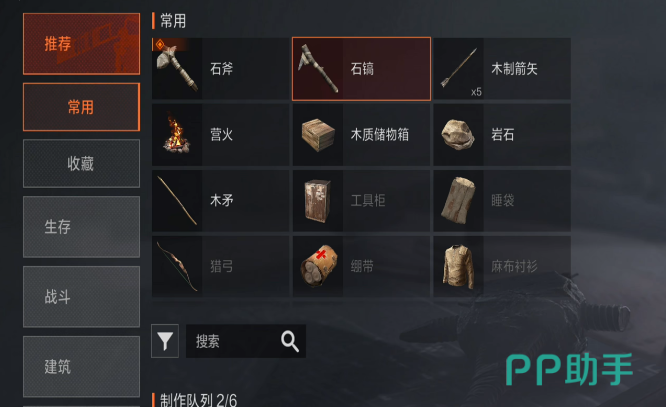Click the search (搜索) input field
The height and width of the screenshot is (407, 666).
pyautogui.click(x=246, y=341)
